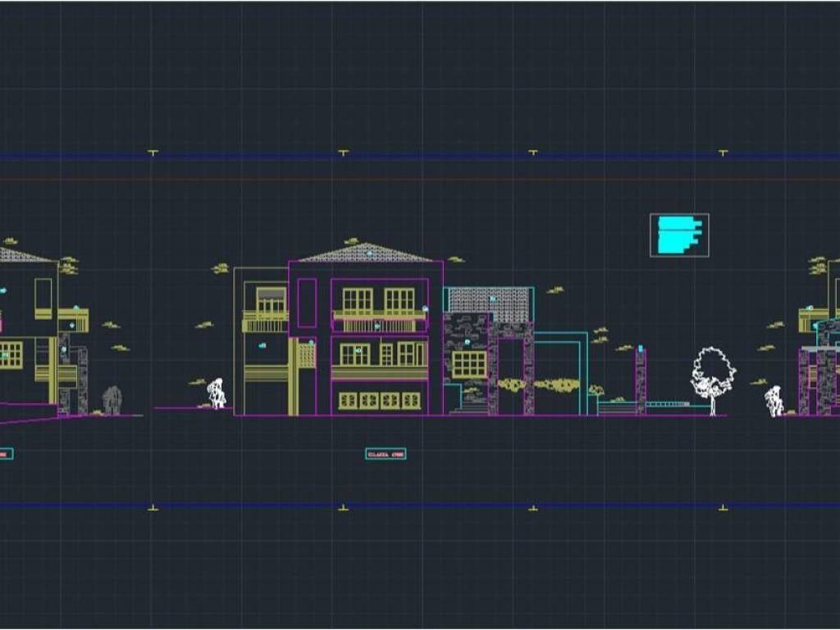840x630 pixels.
Task: Click the tall narrow magenta rectangle on facade
Action: [307, 303]
